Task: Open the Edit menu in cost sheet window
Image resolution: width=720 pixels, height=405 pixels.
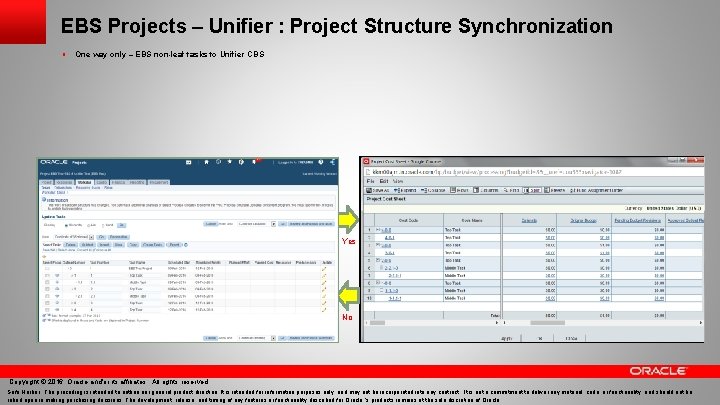Action: coord(384,181)
